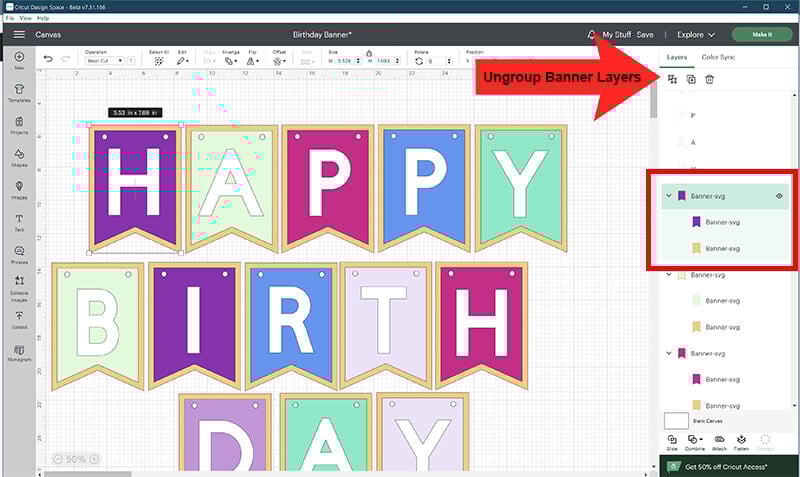The image size is (800, 477).
Task: Click the Layers panel vertical scrollbar
Action: pos(794,250)
